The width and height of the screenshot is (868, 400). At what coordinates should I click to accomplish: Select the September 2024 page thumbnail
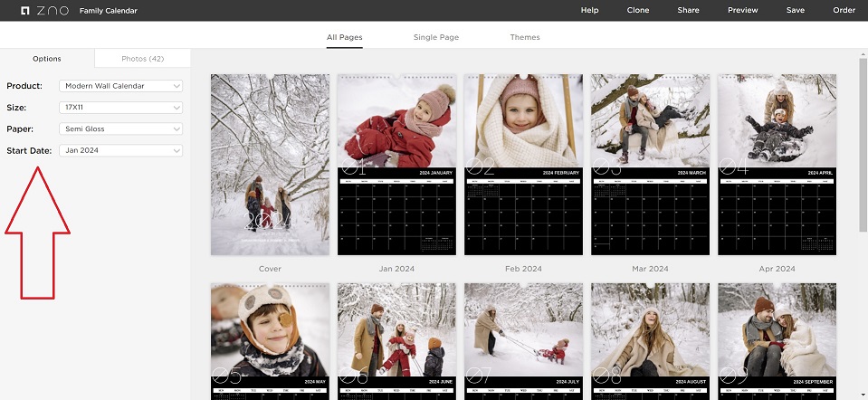pyautogui.click(x=777, y=341)
